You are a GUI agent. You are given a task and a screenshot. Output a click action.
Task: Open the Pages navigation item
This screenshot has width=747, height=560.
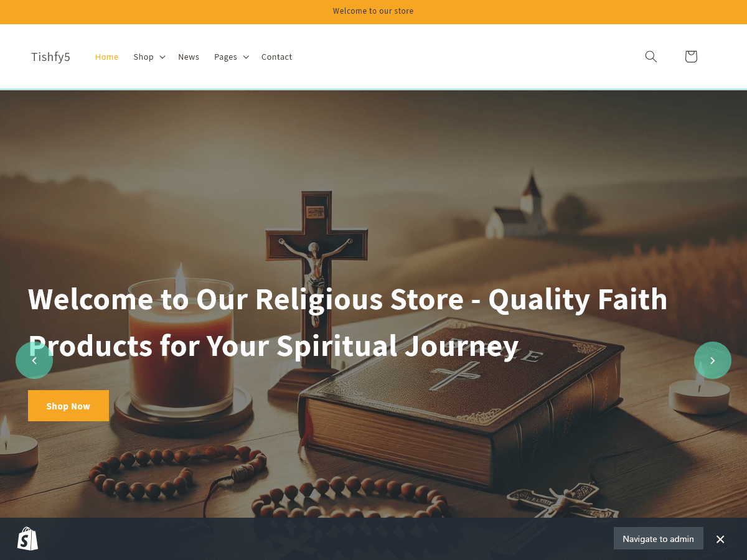tap(225, 57)
